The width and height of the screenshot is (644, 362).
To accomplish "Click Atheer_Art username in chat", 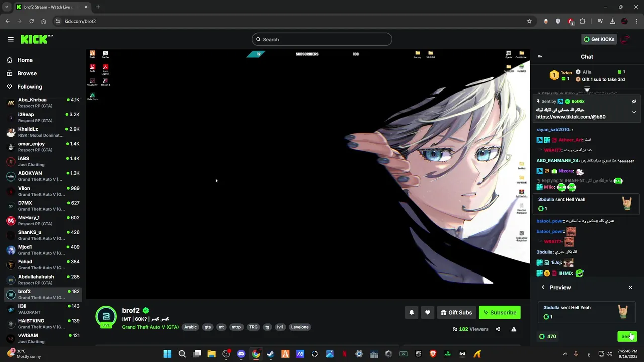I will point(571,140).
